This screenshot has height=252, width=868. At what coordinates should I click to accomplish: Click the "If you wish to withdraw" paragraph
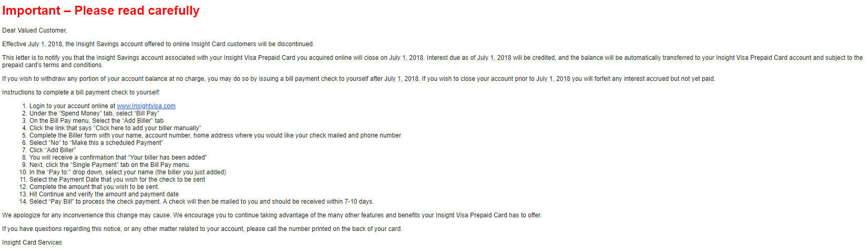tap(359, 79)
